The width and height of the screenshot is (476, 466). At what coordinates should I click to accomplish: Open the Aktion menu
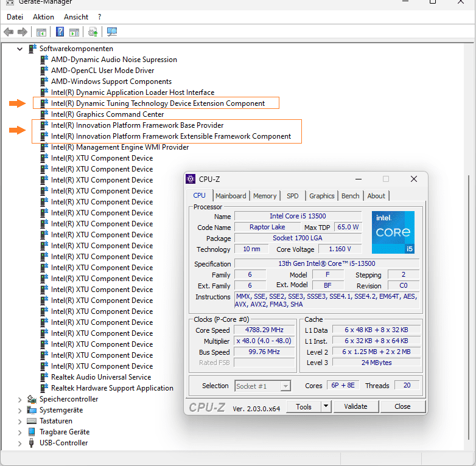click(43, 16)
